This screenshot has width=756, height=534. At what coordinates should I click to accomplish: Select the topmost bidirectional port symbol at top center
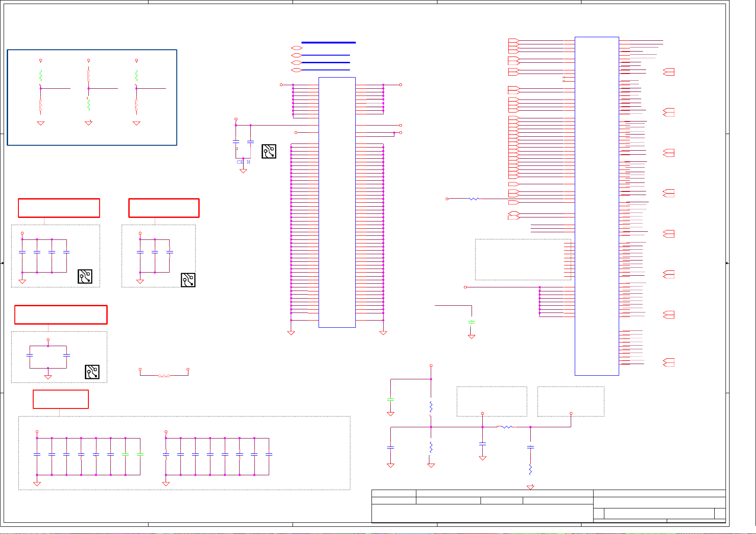tap(297, 48)
